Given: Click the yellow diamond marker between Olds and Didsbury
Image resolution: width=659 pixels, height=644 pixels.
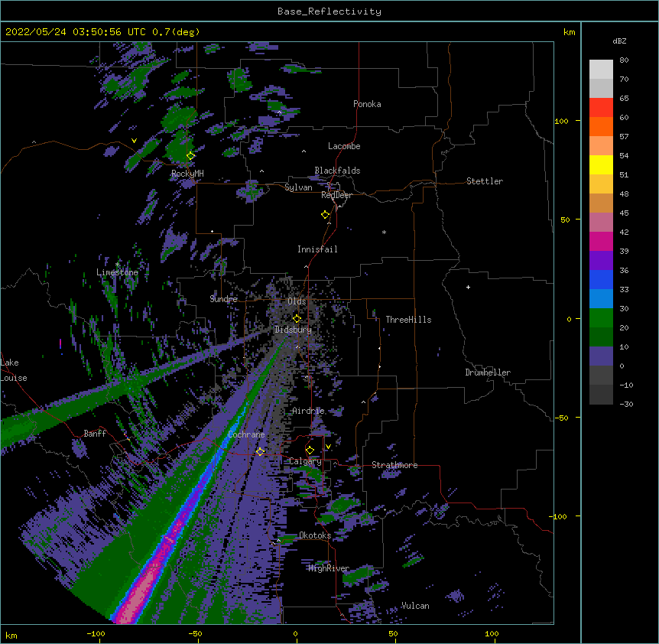Looking at the screenshot, I should point(297,318).
